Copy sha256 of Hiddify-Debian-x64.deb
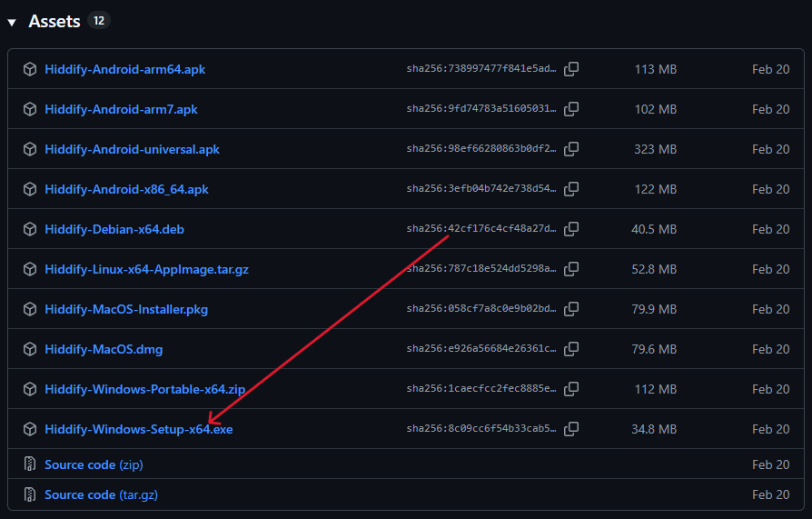Image resolution: width=812 pixels, height=519 pixels. coord(571,229)
